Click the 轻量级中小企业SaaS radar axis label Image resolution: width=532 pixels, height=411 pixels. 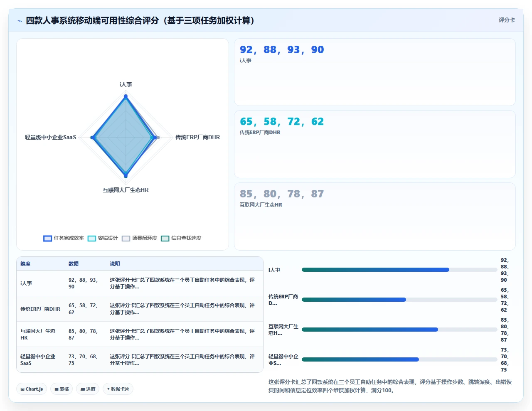point(50,137)
